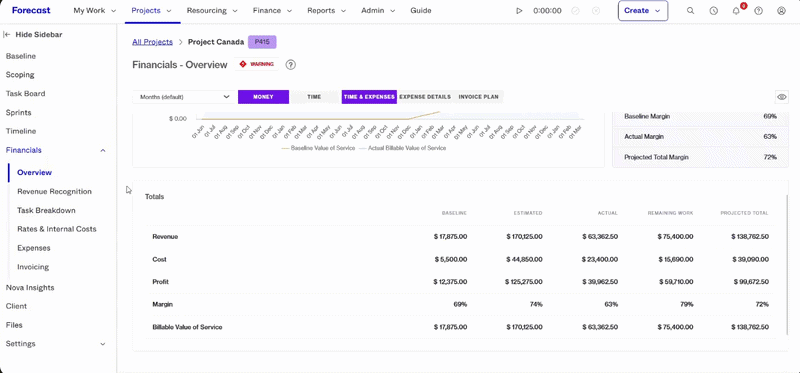Open Scoping in the sidebar

20,75
